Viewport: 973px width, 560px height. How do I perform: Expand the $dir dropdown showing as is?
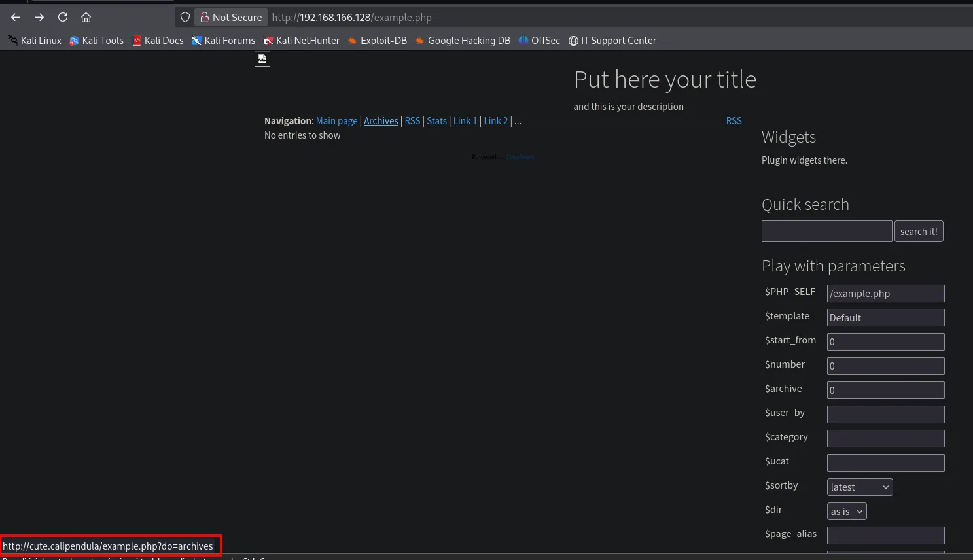[847, 512]
